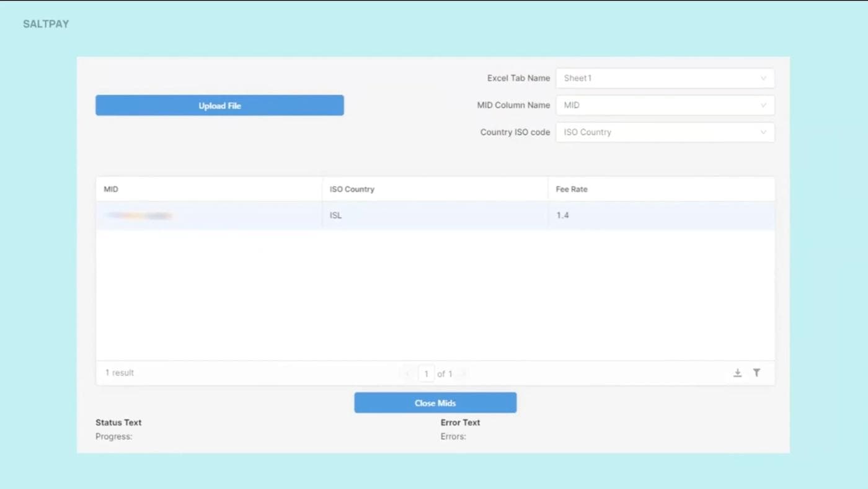This screenshot has height=489, width=868.
Task: Click inside the page number input
Action: click(426, 374)
